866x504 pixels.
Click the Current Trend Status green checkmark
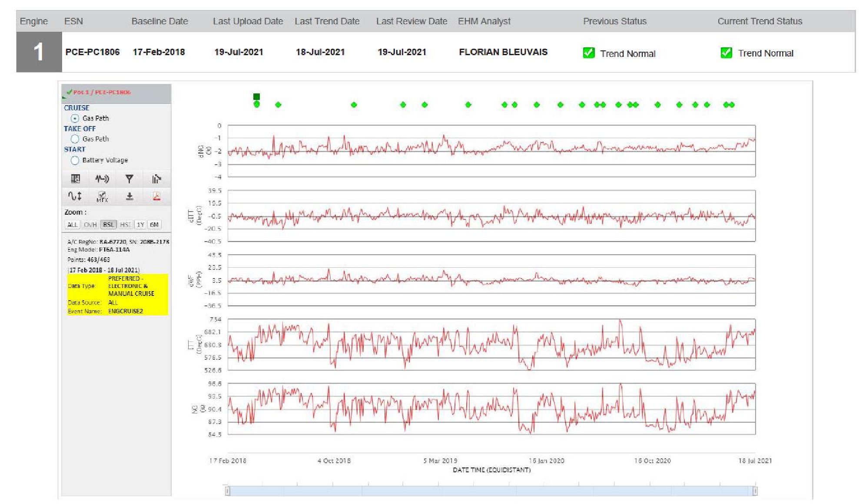pos(726,53)
